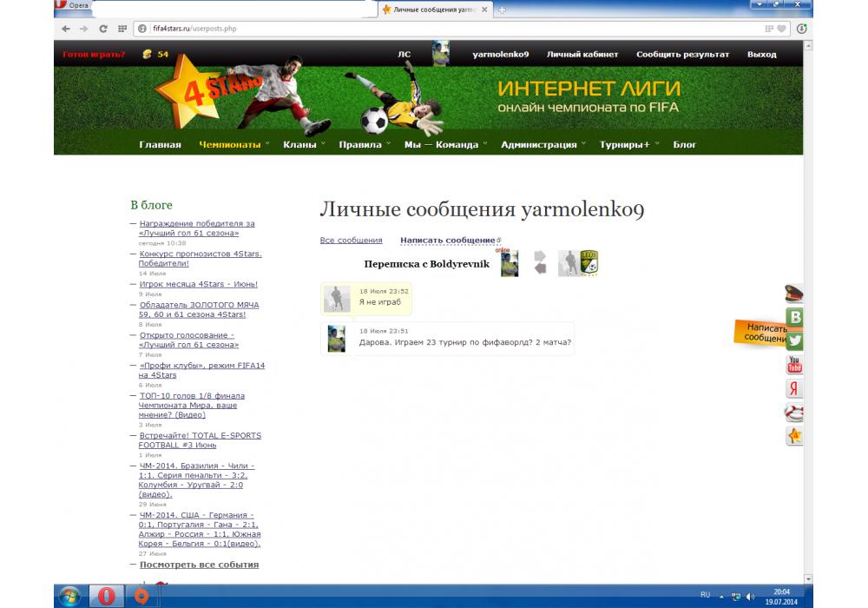Click the officer cap sidebar icon

pyautogui.click(x=794, y=294)
